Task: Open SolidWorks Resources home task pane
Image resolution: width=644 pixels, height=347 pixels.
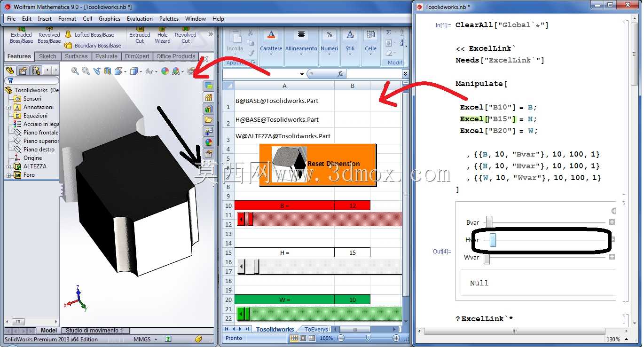Action: (x=208, y=97)
